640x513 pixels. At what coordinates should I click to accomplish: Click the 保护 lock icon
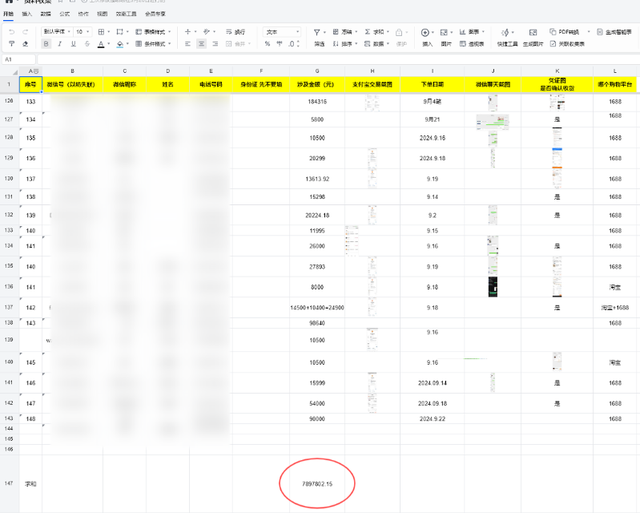[399, 32]
